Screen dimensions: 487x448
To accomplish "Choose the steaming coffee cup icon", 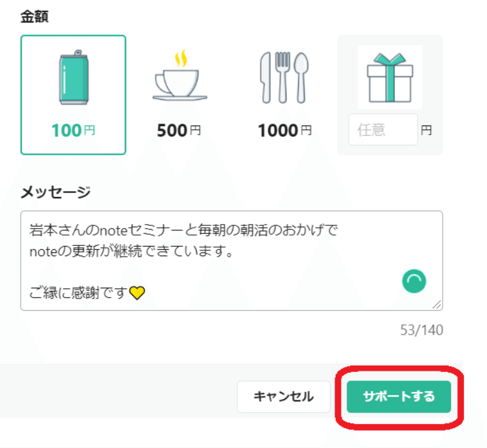I will (x=179, y=75).
